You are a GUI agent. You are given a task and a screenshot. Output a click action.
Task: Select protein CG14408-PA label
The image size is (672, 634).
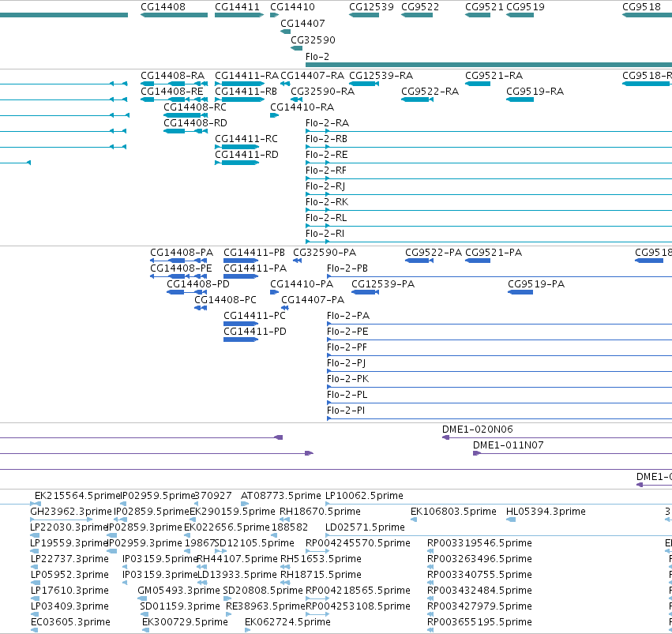click(x=182, y=253)
